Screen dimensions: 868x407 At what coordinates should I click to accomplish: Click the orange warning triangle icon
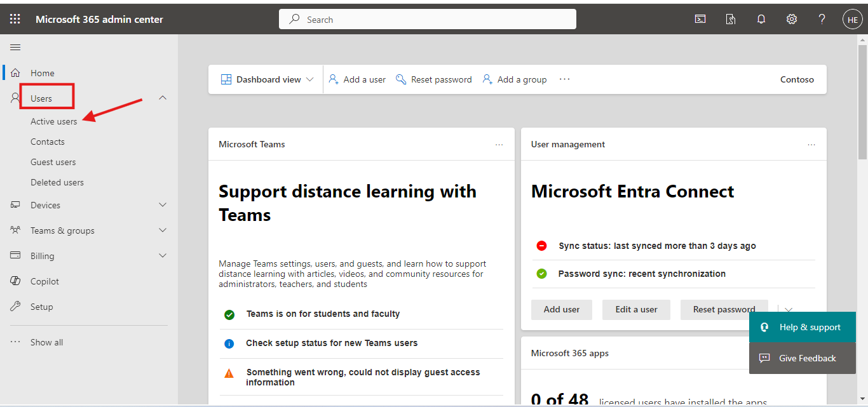(229, 373)
